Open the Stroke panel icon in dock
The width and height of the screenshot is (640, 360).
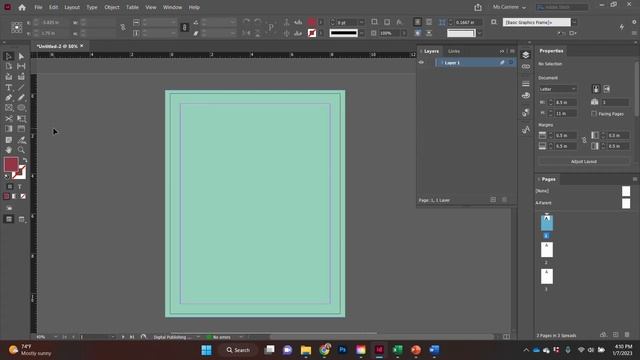526,84
